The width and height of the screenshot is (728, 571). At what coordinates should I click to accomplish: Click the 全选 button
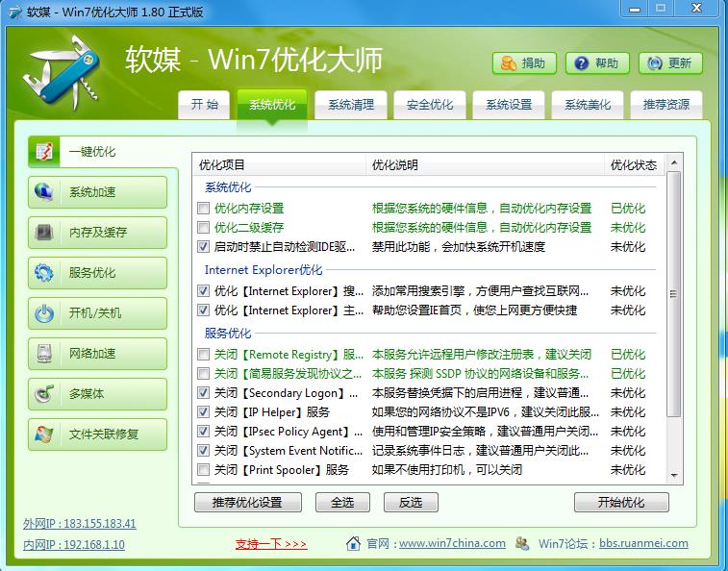[x=342, y=503]
